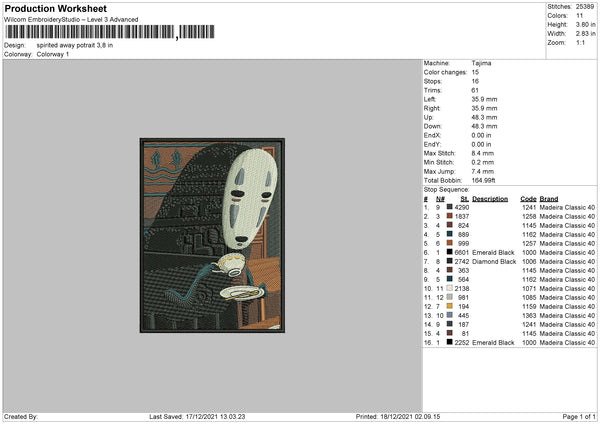Image resolution: width=600 pixels, height=424 pixels.
Task: Click the gray swatch in stop row 11
Action: [450, 297]
